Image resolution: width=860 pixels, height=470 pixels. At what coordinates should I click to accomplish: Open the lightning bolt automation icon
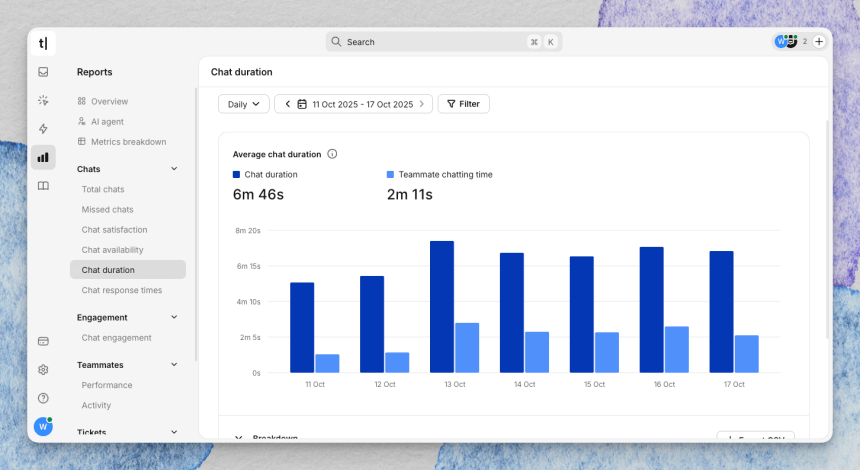click(x=43, y=129)
